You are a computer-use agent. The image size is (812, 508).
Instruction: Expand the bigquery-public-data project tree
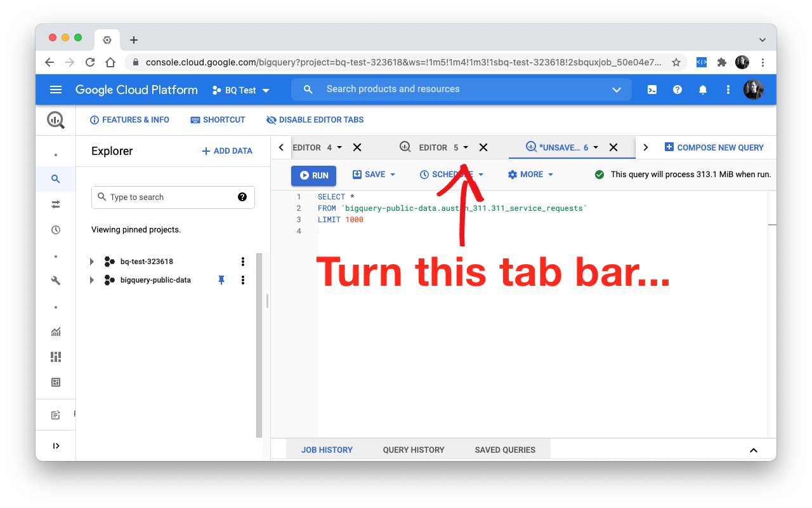click(x=92, y=280)
